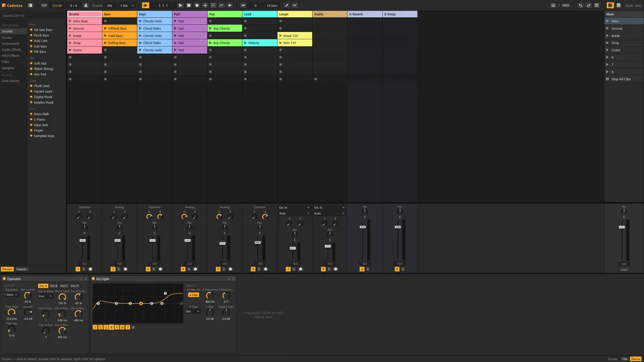Enable EQ band 8 button
644x362 pixels.
point(133,327)
